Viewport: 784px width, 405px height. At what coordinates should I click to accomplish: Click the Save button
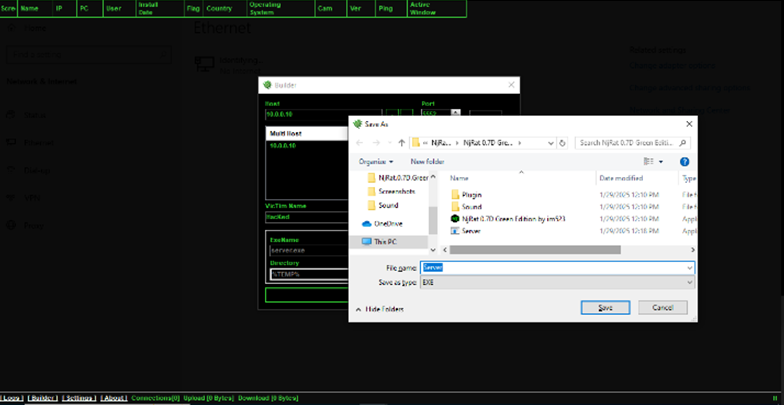coord(605,308)
